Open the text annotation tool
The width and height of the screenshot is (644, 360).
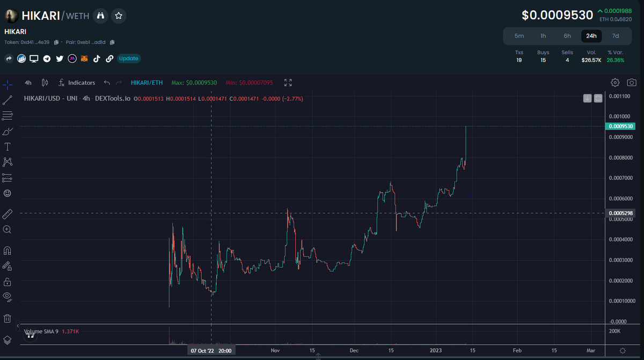[7, 146]
